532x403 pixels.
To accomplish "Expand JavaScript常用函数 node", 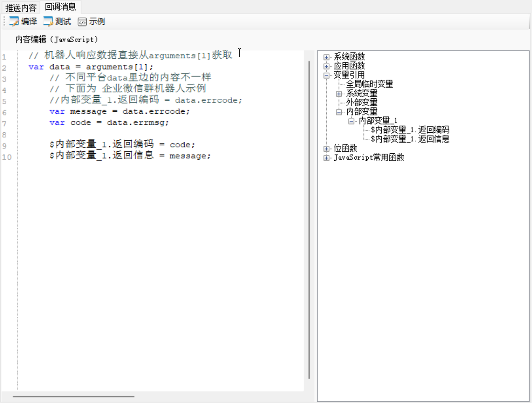I will 326,158.
